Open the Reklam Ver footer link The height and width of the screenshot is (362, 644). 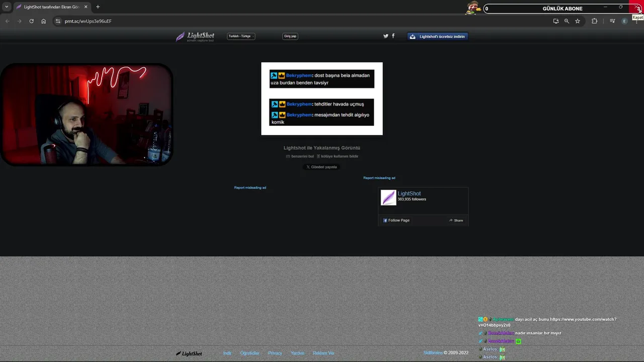point(324,353)
